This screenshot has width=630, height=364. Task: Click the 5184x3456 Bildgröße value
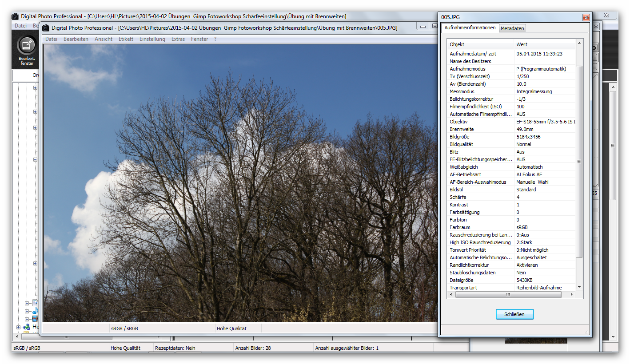[x=528, y=137]
